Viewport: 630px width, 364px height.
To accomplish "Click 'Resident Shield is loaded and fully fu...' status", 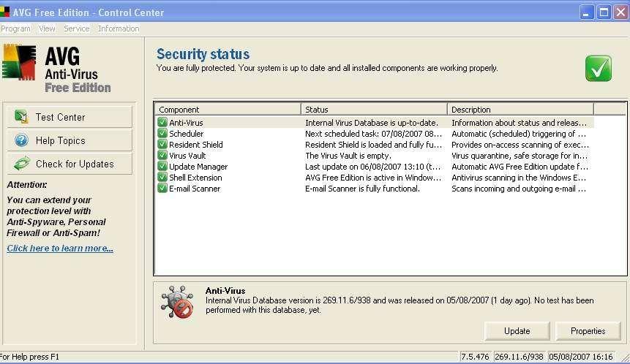I will [373, 145].
